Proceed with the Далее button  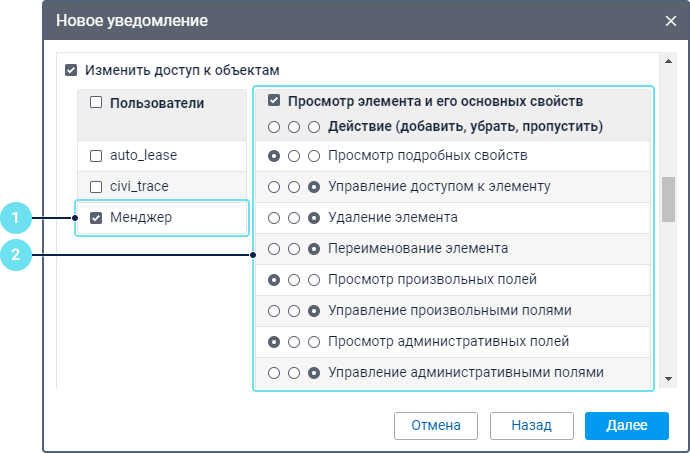[626, 425]
